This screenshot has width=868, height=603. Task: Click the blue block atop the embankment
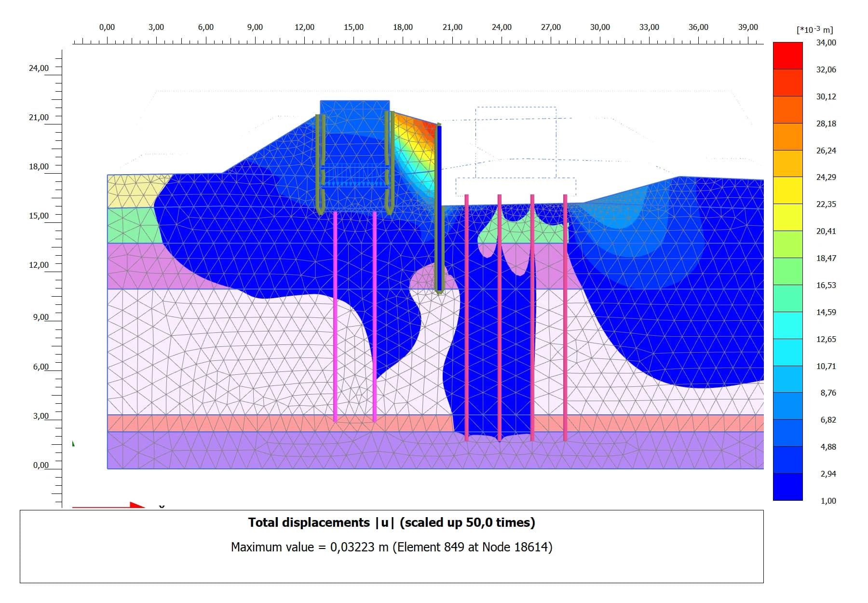[354, 109]
